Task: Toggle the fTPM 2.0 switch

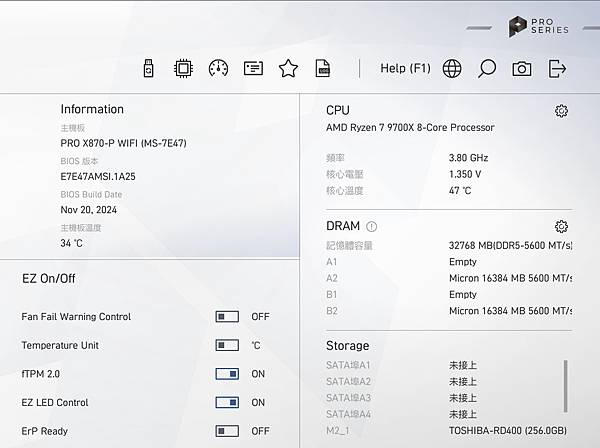Action: coord(227,374)
